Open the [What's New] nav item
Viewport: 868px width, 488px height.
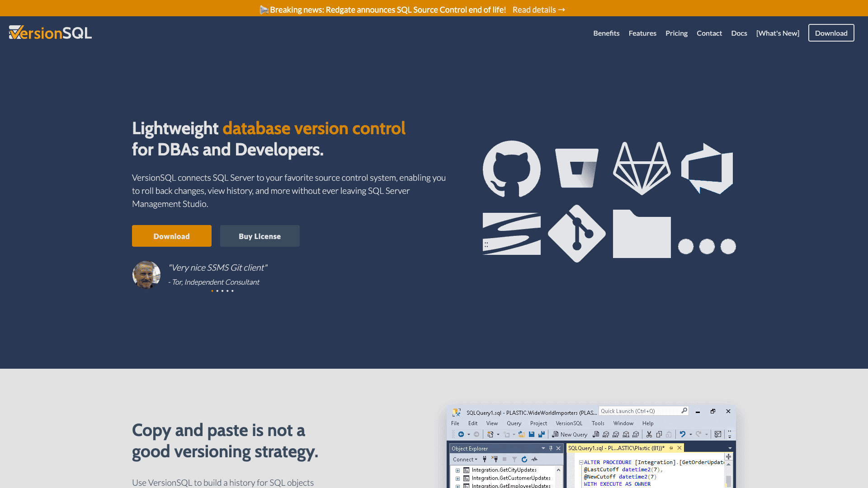pyautogui.click(x=778, y=33)
